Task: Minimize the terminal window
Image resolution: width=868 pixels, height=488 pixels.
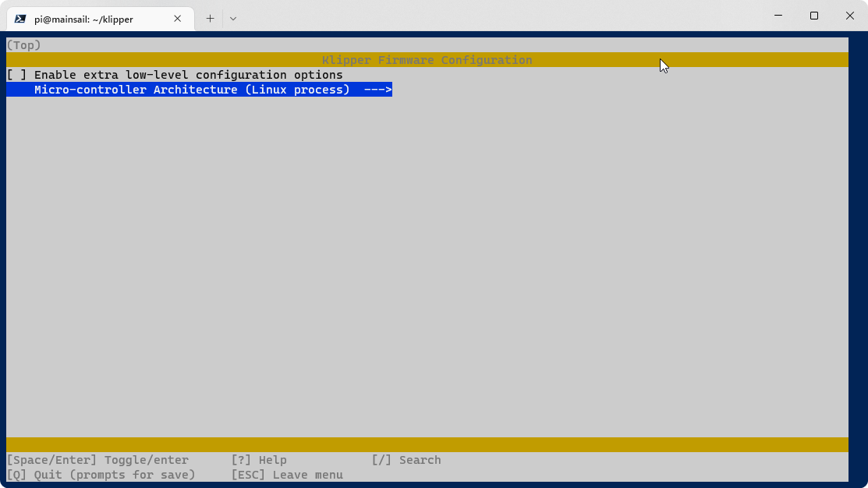Action: [778, 16]
